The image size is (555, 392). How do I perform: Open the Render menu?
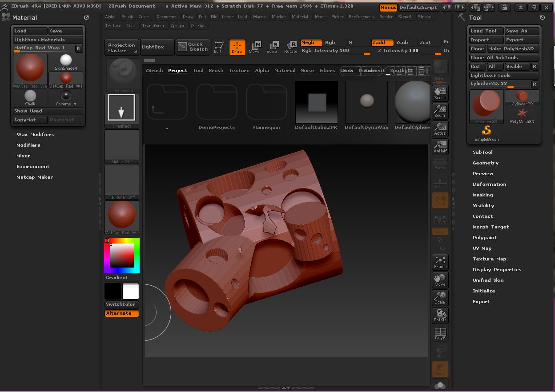click(386, 17)
